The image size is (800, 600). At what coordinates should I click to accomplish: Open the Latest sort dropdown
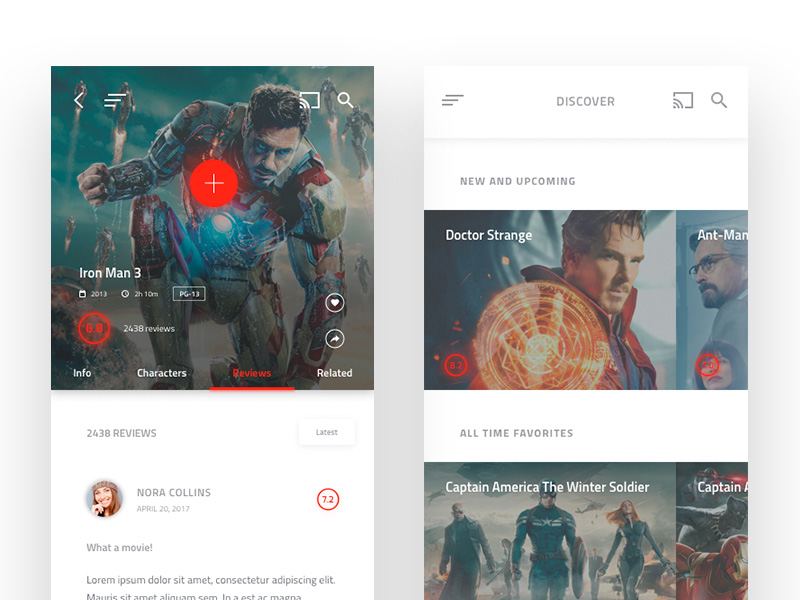[327, 432]
